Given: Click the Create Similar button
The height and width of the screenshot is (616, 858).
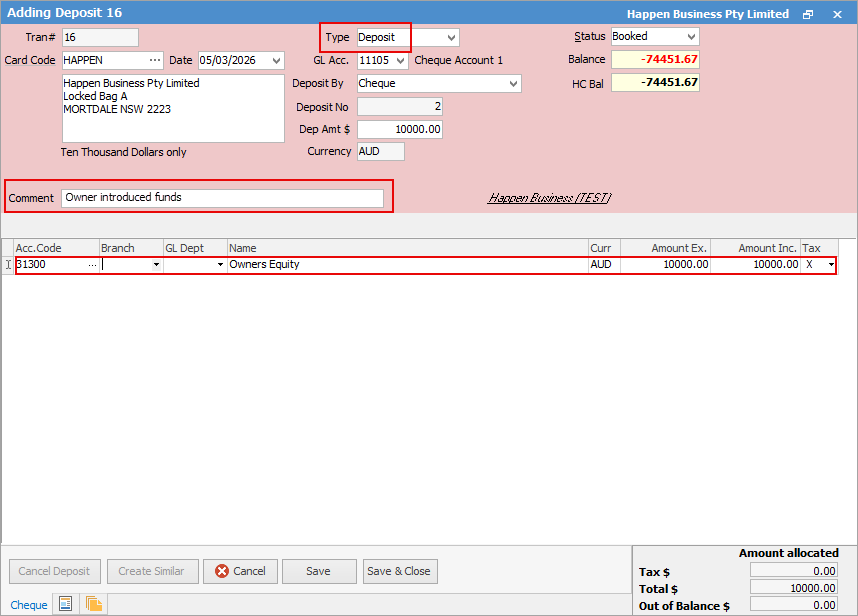Looking at the screenshot, I should coord(152,571).
